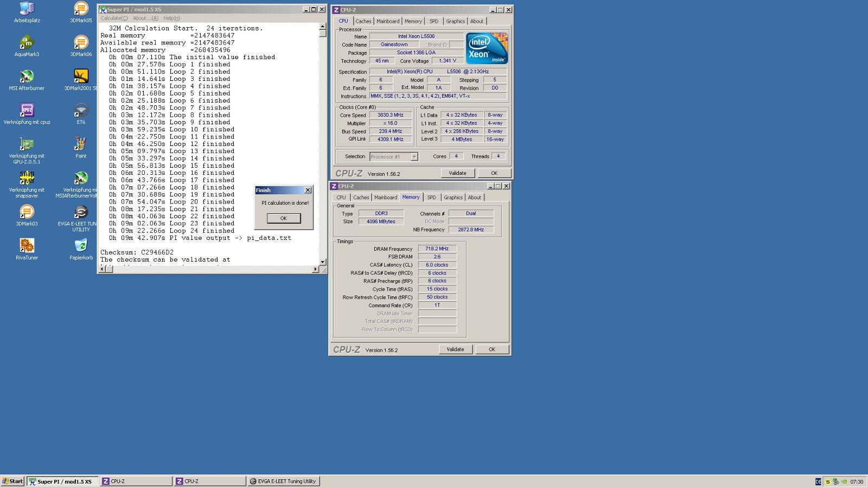Open About menu in Super PI
The height and width of the screenshot is (488, 868).
pos(145,18)
